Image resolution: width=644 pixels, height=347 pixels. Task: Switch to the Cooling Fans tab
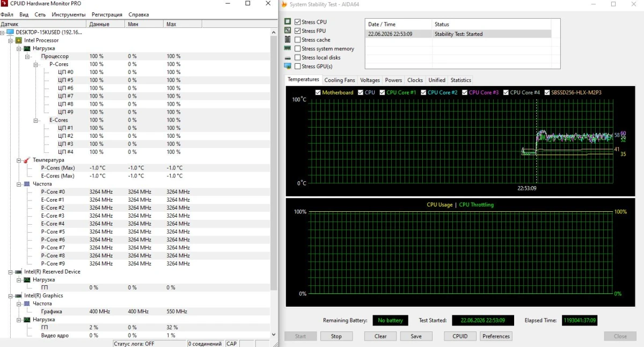[340, 80]
